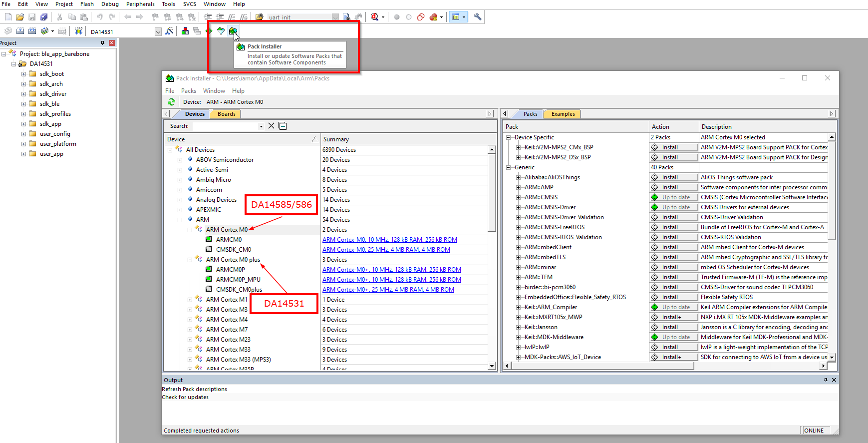
Task: Select the Analog Devices vendor
Action: click(216, 200)
